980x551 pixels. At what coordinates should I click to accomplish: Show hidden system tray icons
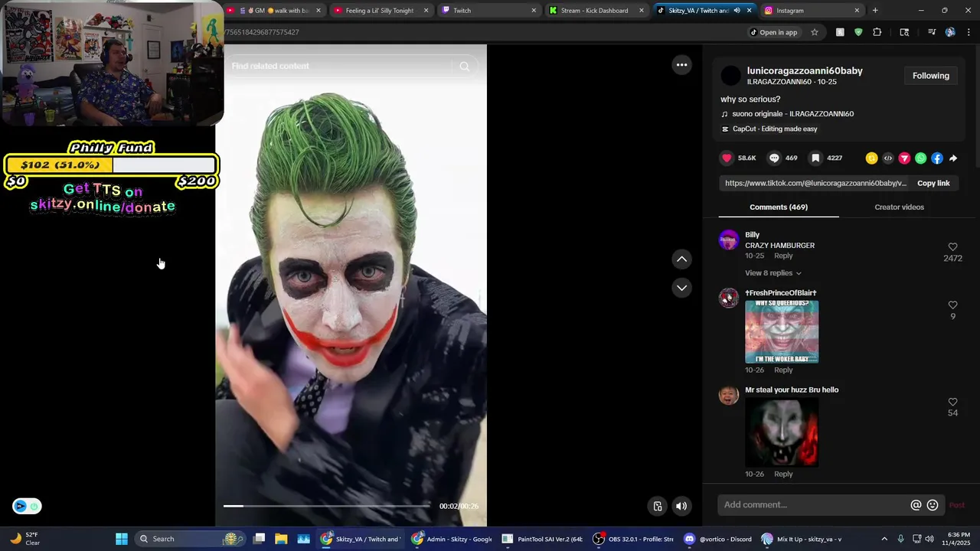884,539
